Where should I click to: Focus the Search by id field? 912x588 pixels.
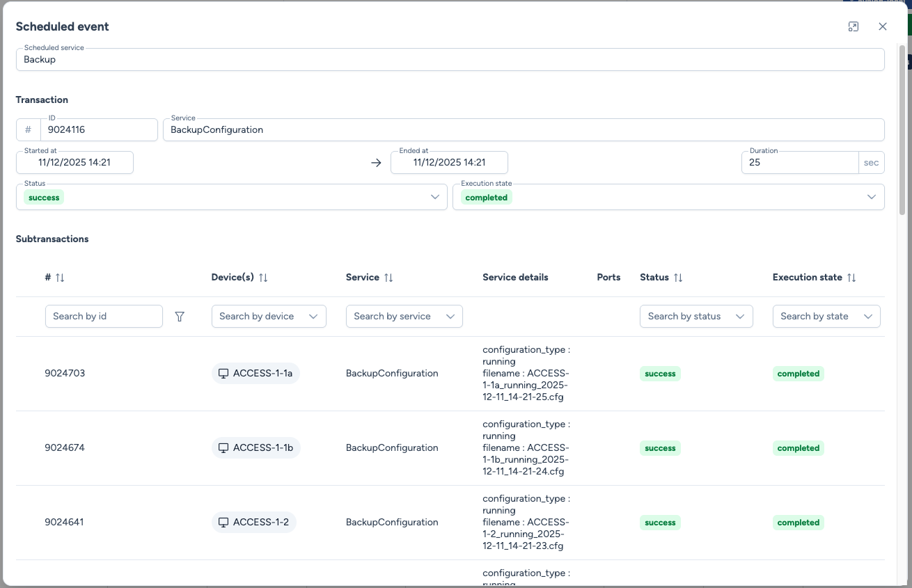point(103,317)
